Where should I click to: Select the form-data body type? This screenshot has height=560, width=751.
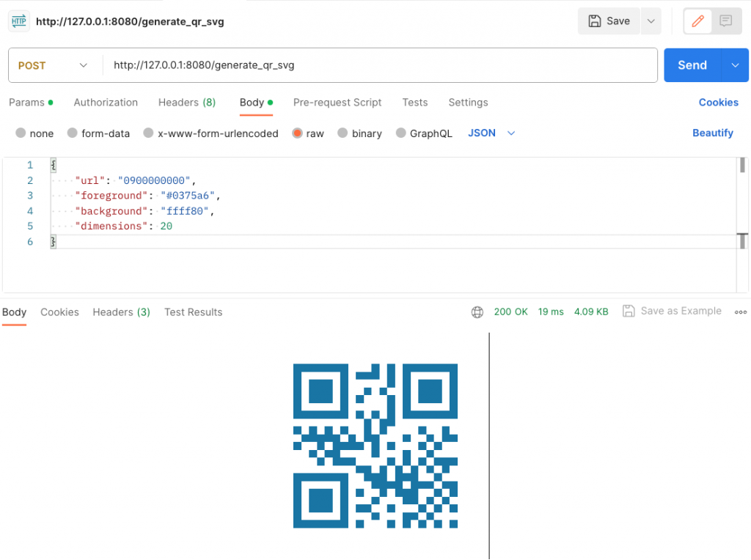point(73,133)
